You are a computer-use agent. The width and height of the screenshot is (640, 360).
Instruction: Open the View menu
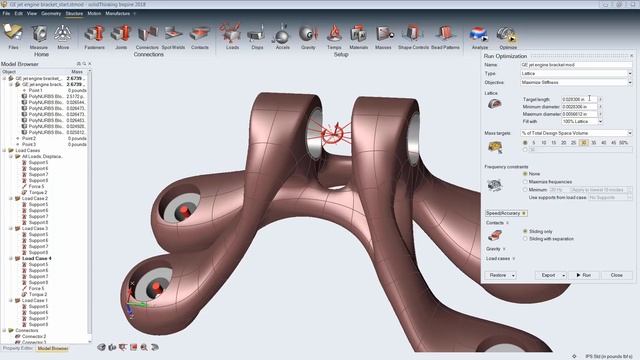tap(31, 13)
